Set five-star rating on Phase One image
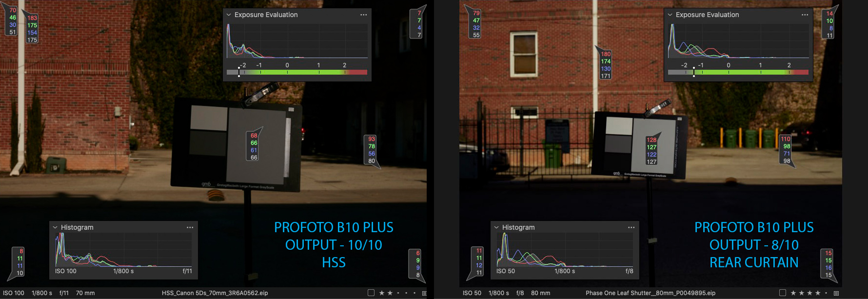 tap(826, 293)
